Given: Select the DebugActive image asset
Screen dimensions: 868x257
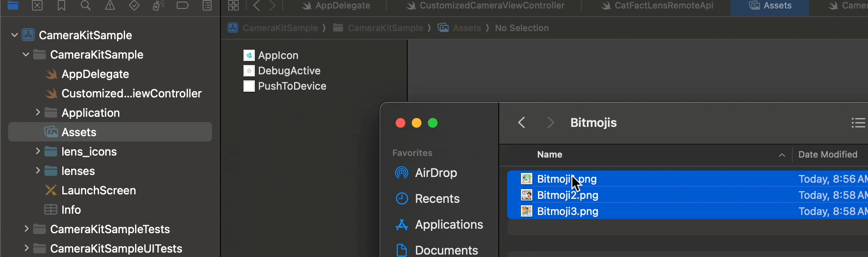Looking at the screenshot, I should click(x=289, y=71).
